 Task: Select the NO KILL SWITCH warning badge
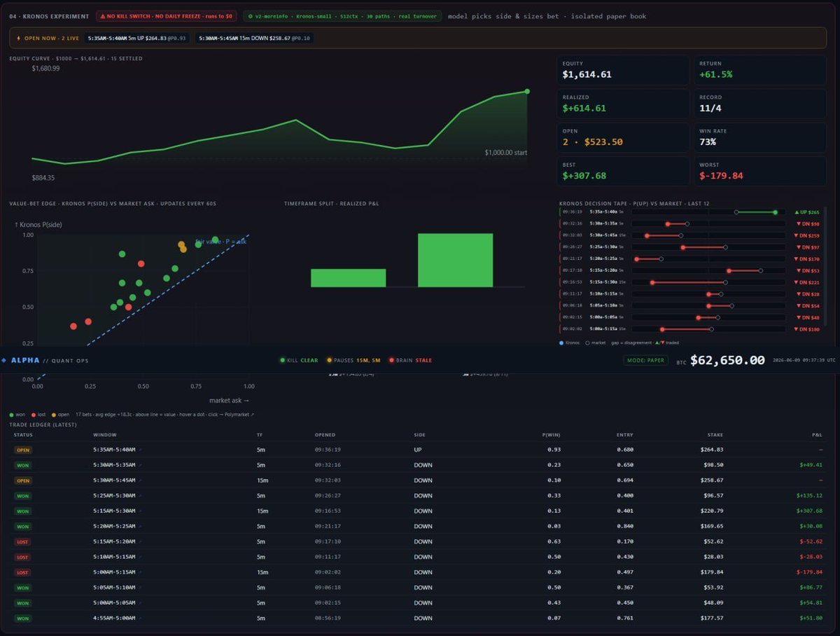click(166, 16)
